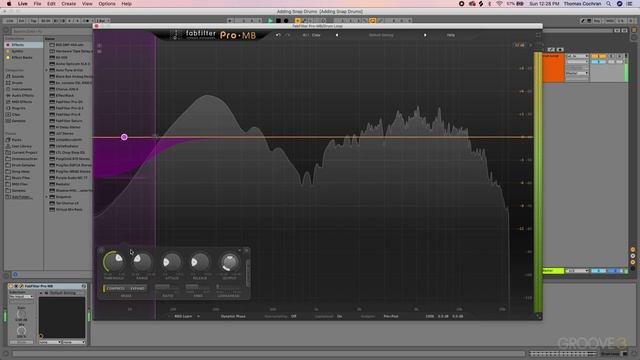640x360 pixels.
Task: Open the Packs place
Action: (16, 140)
